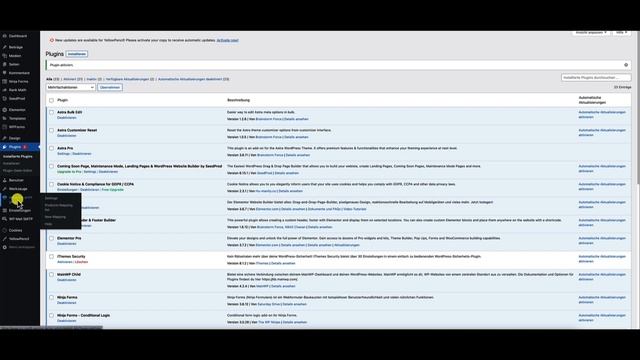This screenshot has height=360, width=640.
Task: Check the Coming Soon Page SeedProd checkbox
Action: pos(51,166)
